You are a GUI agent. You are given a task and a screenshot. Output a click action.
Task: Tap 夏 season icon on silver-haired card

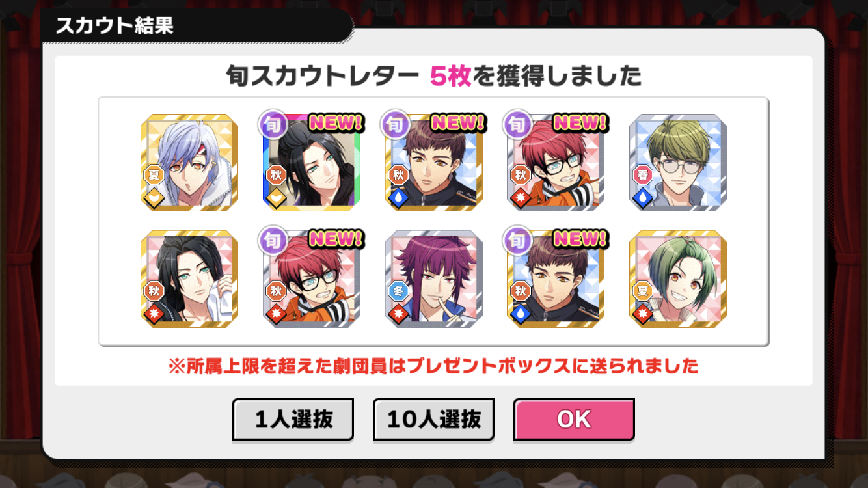click(154, 175)
